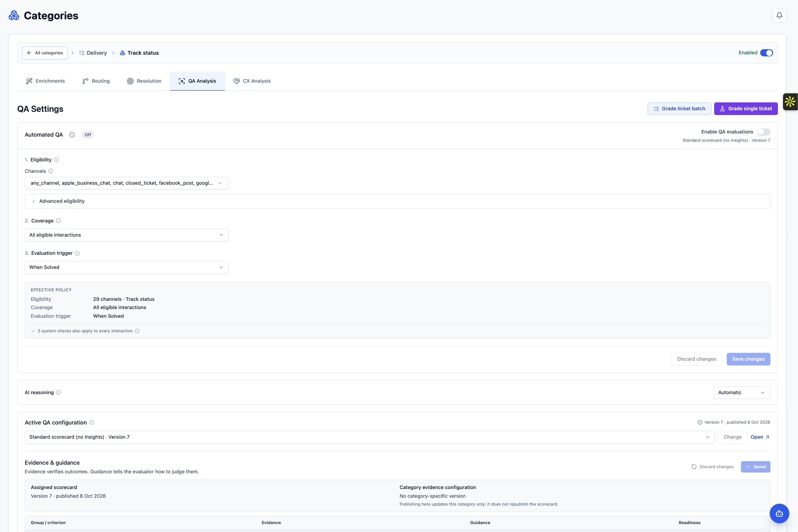Click the version published check icon
Screen dimensions: 798x532
(700, 423)
